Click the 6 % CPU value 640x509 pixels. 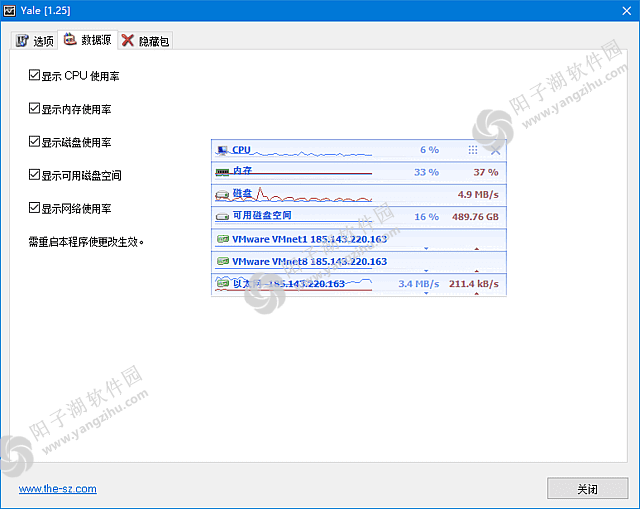[429, 150]
